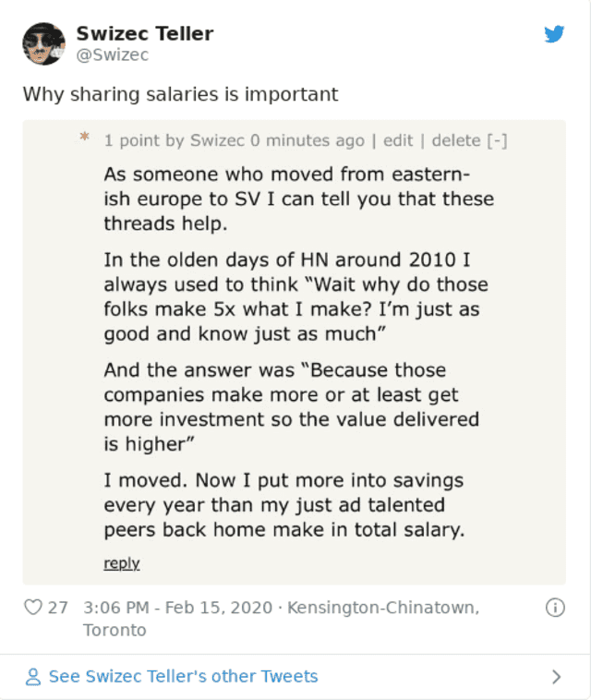
Task: Click the Twitter info circle icon
Action: click(x=555, y=608)
